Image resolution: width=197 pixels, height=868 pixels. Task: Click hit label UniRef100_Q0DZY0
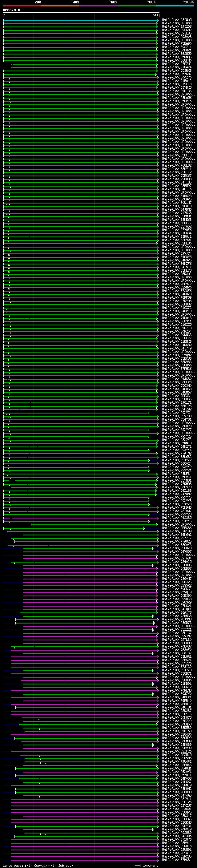tap(177, 78)
